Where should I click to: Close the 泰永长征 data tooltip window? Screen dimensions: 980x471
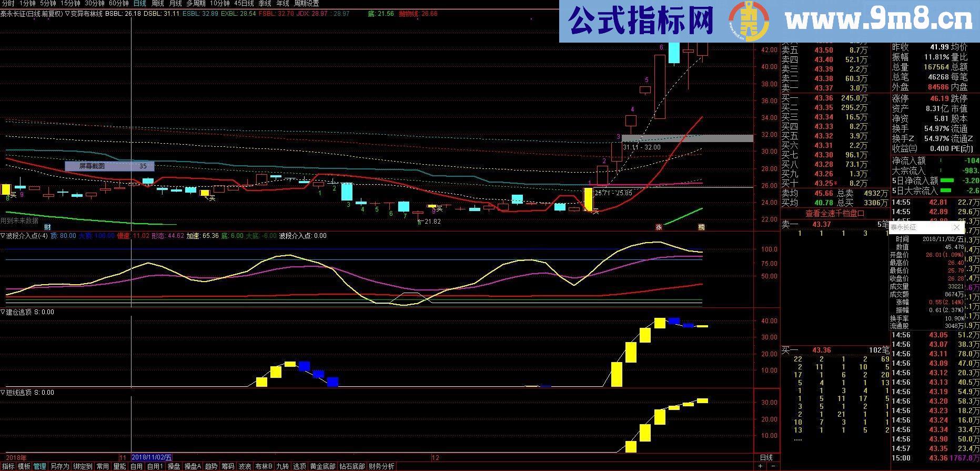point(956,228)
